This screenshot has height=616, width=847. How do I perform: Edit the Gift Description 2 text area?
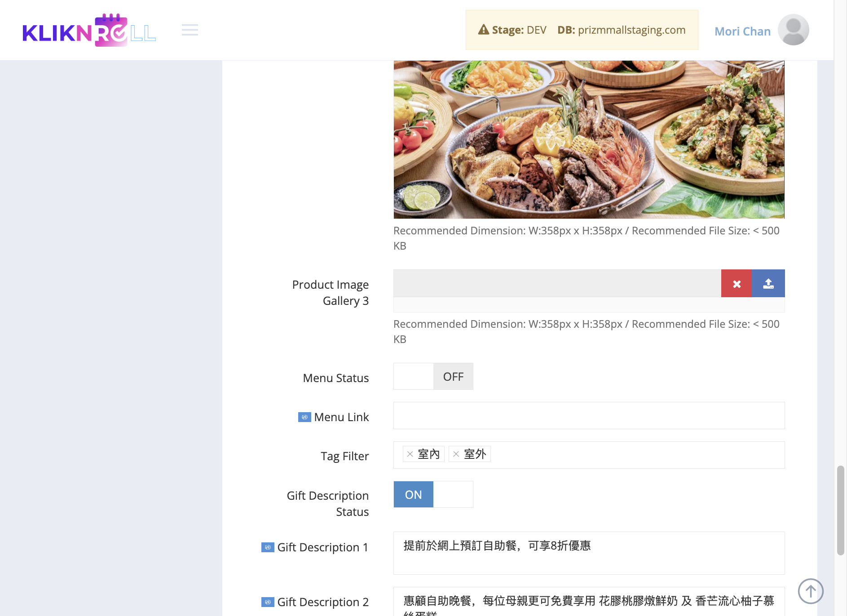coord(589,602)
